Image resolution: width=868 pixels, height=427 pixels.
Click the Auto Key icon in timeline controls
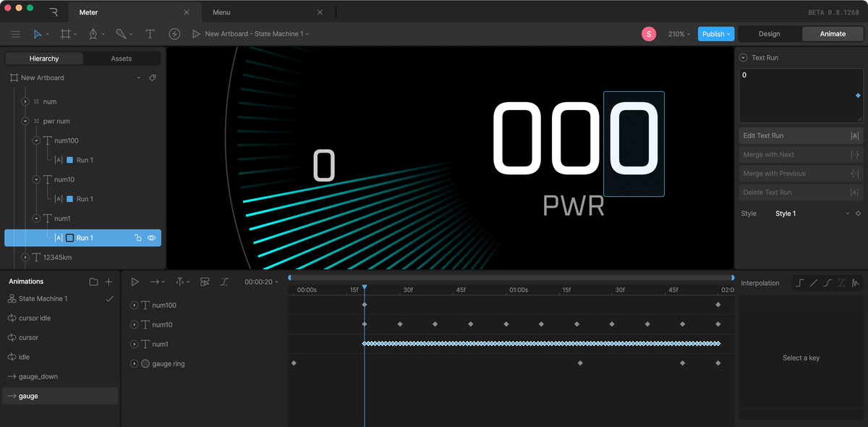tap(205, 282)
